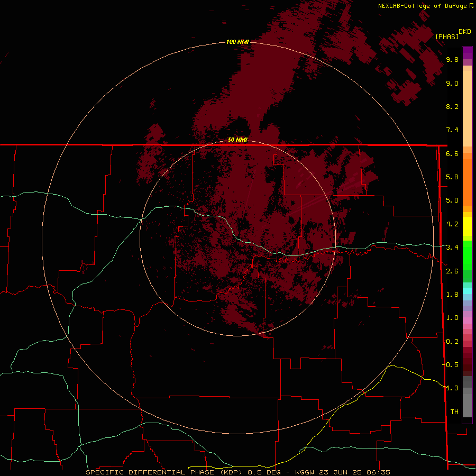
Task: Click the 2.6 value on the color scale
Action: [452, 271]
